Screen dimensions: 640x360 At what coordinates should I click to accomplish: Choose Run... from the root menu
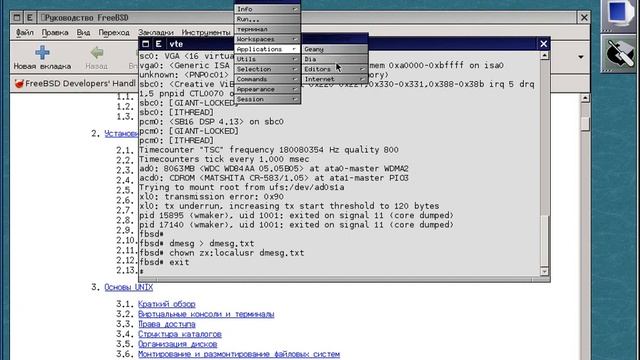[x=267, y=19]
